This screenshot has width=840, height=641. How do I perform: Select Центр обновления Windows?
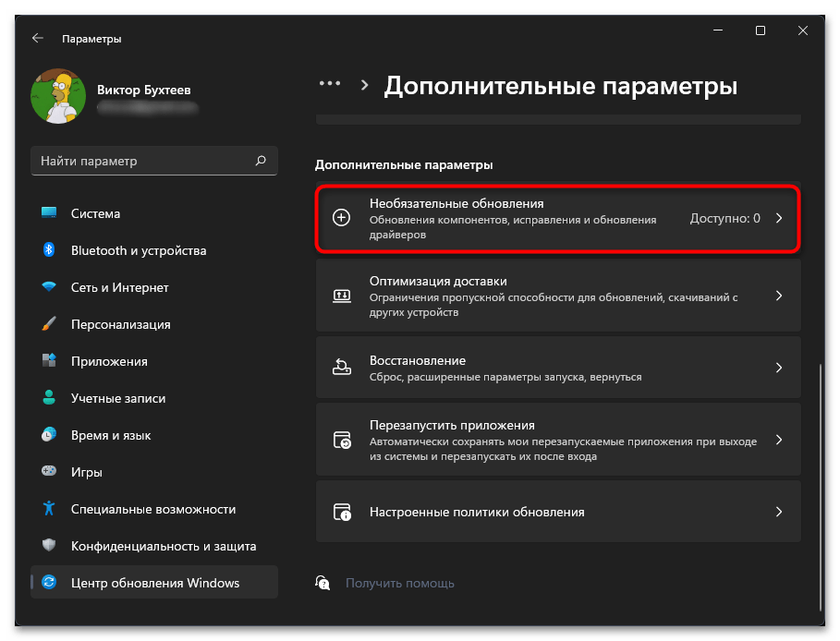pos(154,583)
